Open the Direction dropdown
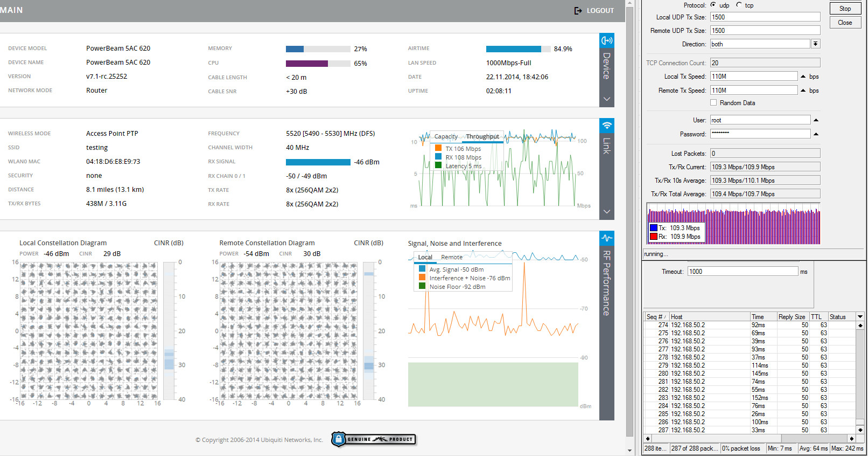 click(816, 44)
